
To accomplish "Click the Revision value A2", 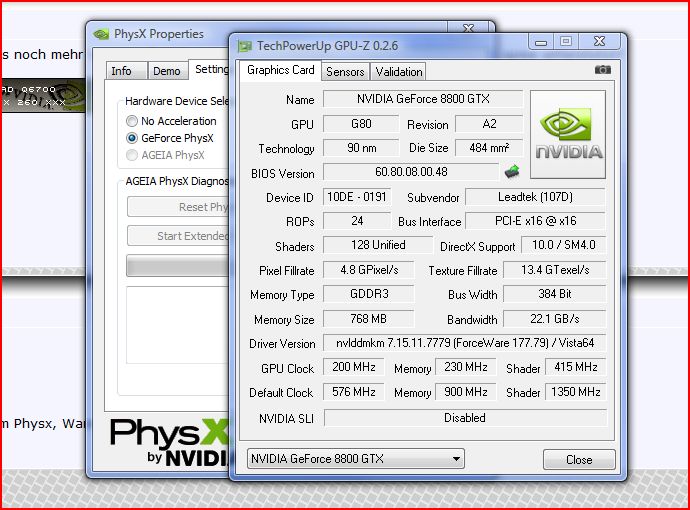I will pyautogui.click(x=489, y=124).
